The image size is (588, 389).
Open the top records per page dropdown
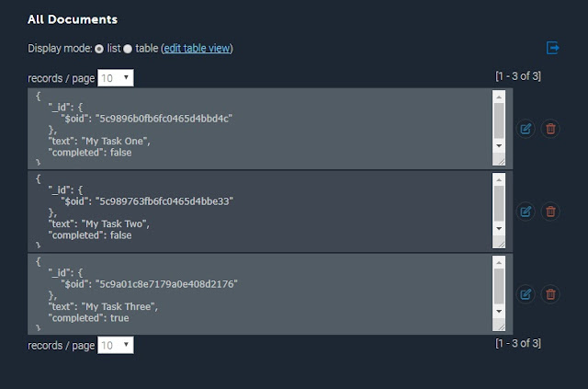(x=116, y=79)
